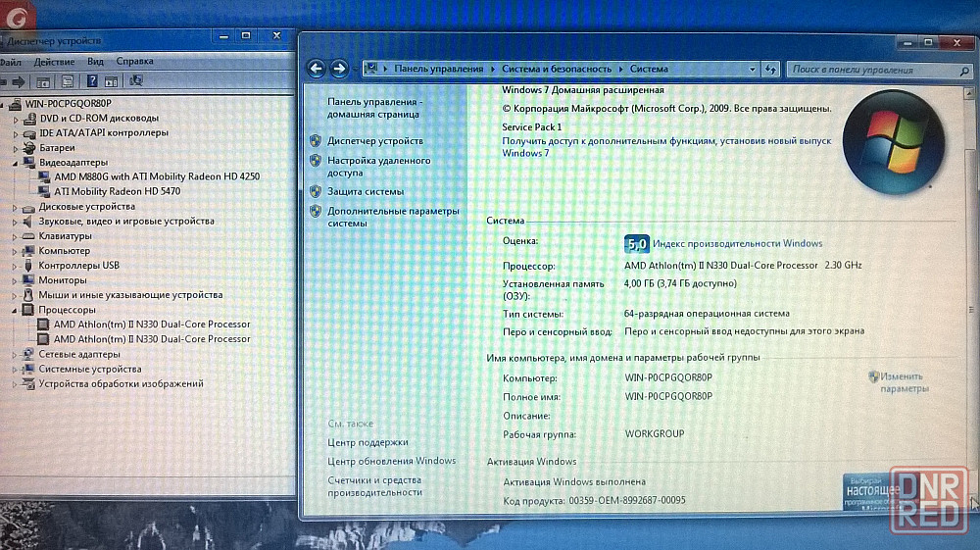Click link to get new Windows 7 edition

(666, 147)
